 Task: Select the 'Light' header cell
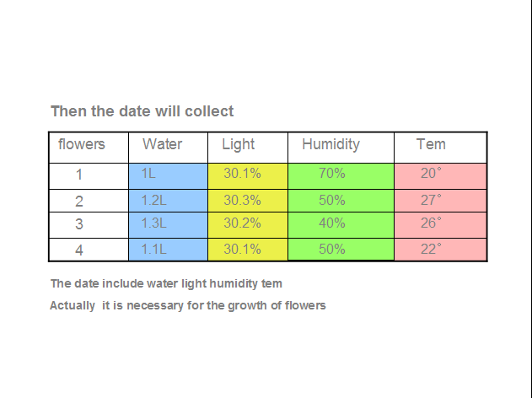248,148
